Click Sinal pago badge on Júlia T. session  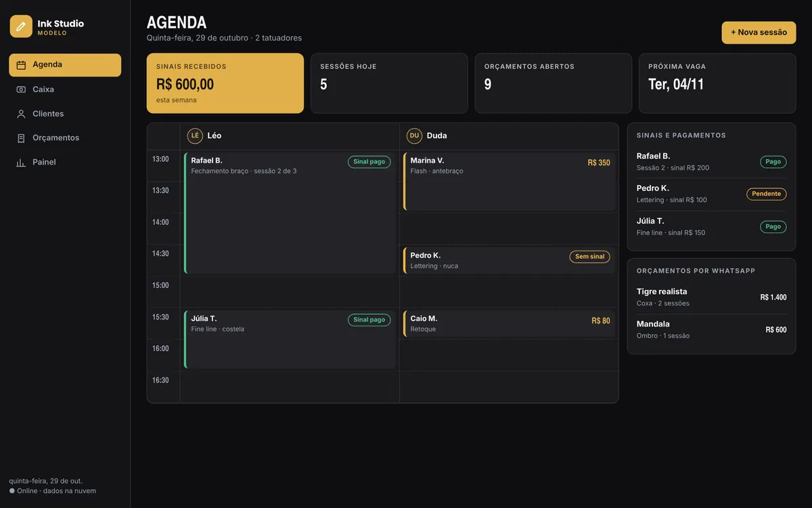point(369,320)
